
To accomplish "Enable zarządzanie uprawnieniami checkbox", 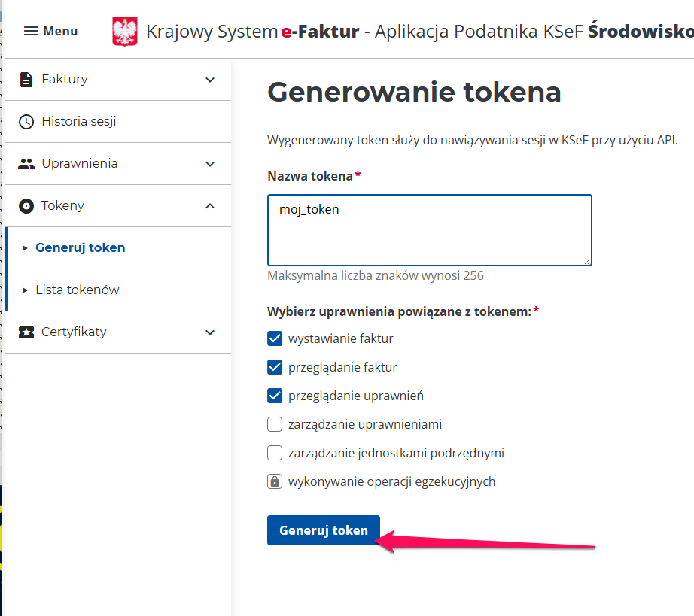I will click(x=274, y=424).
